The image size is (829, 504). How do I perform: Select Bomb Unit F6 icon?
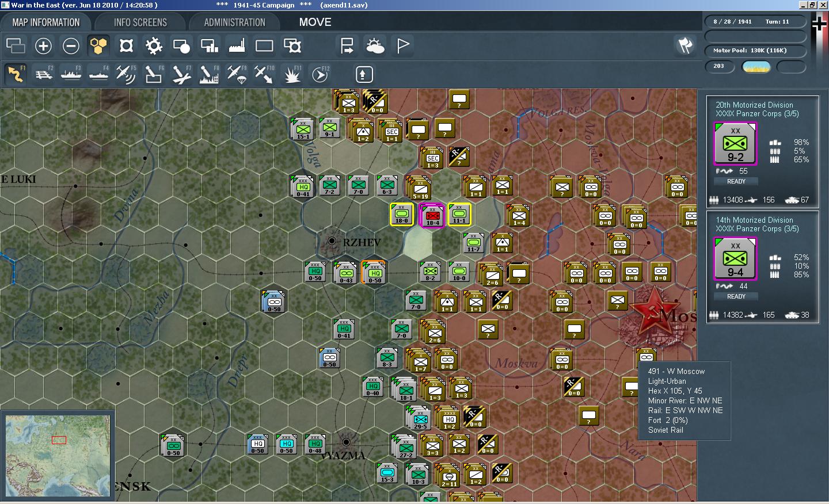tap(154, 74)
